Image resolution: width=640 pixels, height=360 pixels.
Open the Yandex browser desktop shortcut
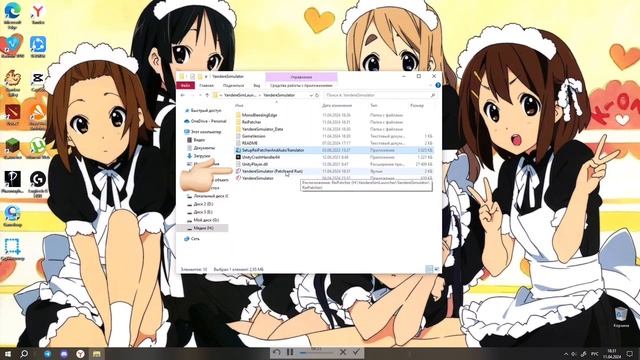[38, 13]
